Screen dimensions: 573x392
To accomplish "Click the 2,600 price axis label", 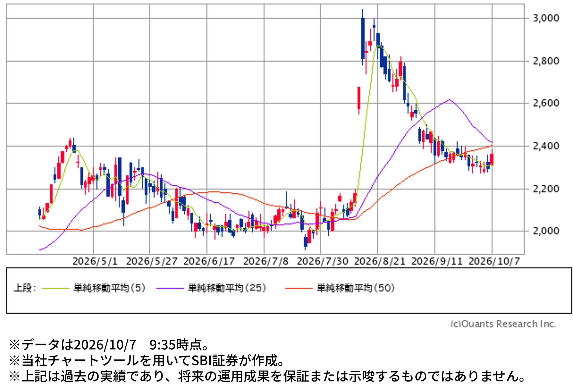I will click(x=546, y=103).
